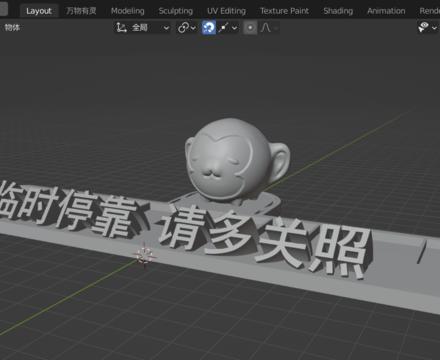Toggle the snapping magnet icon
The height and width of the screenshot is (360, 440).
point(209,27)
